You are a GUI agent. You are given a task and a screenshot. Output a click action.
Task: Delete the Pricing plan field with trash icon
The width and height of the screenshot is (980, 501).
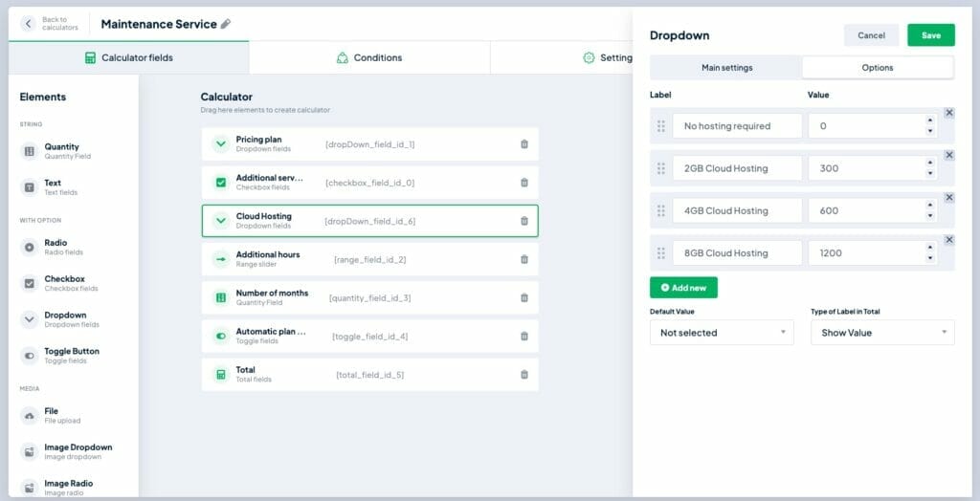(x=523, y=144)
